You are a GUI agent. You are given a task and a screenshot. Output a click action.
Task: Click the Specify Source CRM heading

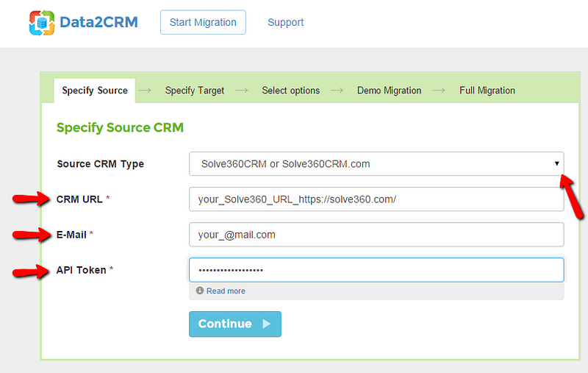(x=120, y=127)
